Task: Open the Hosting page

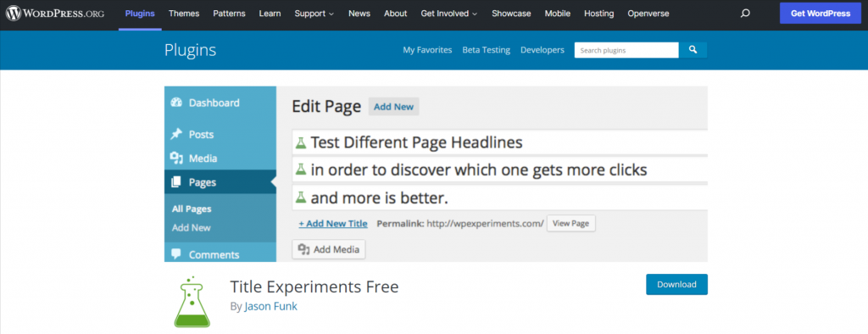Action: point(599,14)
